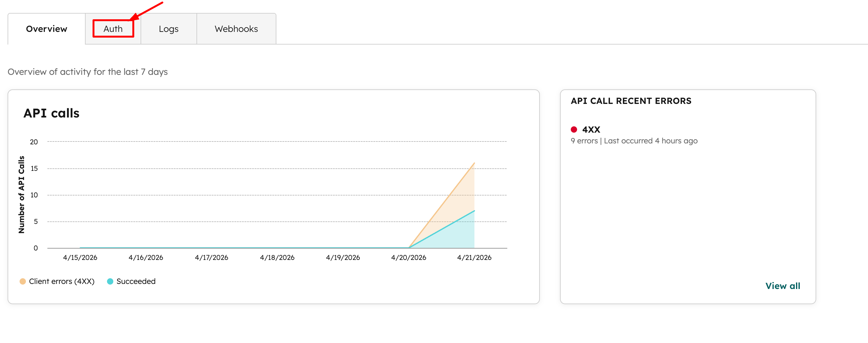Click the red 4XX error indicator

pos(574,129)
